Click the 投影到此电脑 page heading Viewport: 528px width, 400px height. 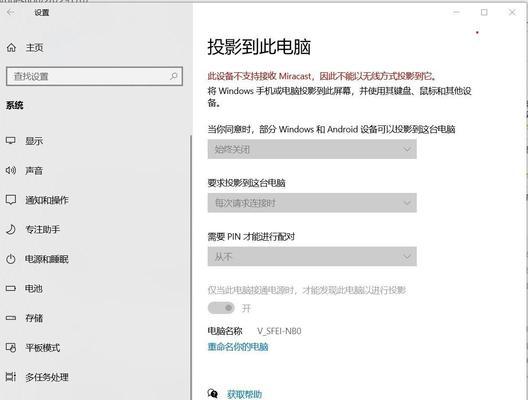pyautogui.click(x=259, y=46)
